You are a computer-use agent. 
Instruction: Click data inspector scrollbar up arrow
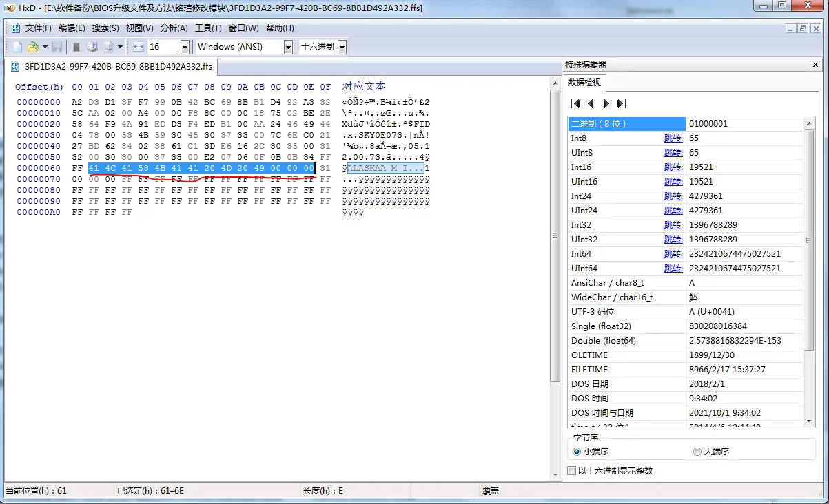(810, 123)
